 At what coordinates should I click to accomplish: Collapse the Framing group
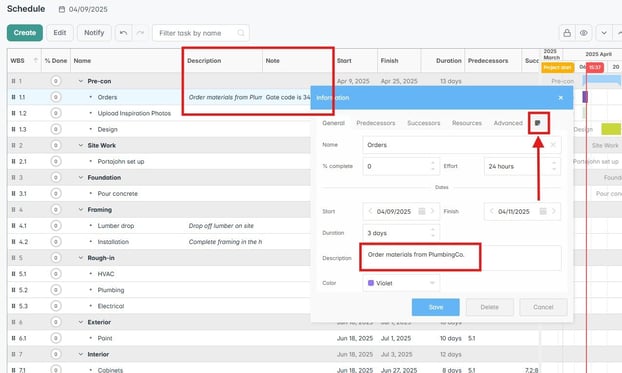(x=81, y=210)
